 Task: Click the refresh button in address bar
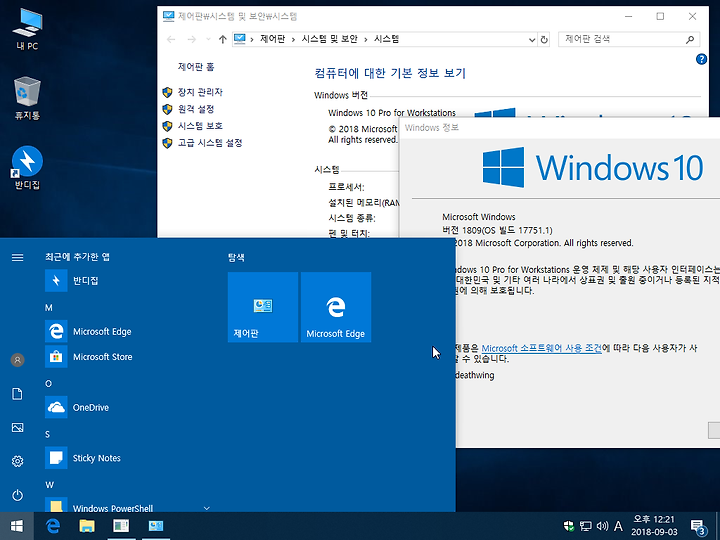[x=544, y=39]
